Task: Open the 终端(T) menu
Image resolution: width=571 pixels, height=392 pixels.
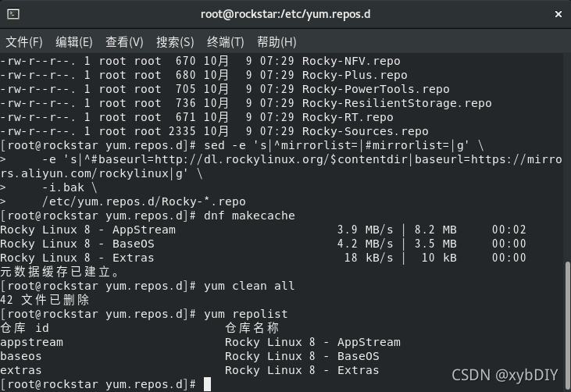Action: tap(225, 41)
